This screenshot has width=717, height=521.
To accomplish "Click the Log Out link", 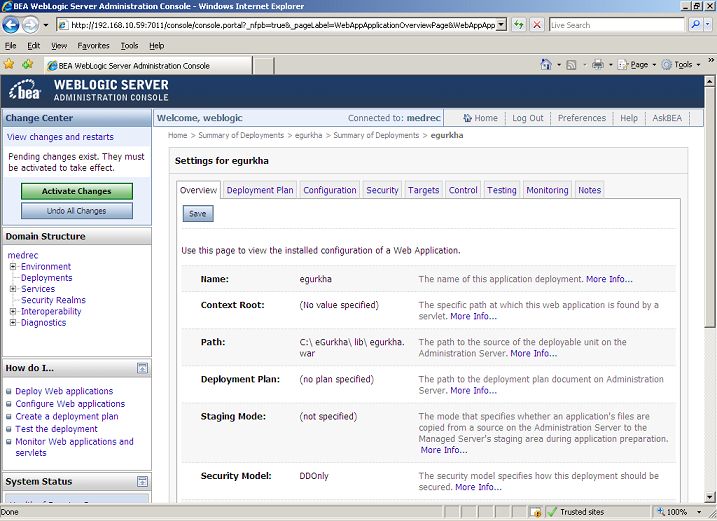I will [x=528, y=118].
